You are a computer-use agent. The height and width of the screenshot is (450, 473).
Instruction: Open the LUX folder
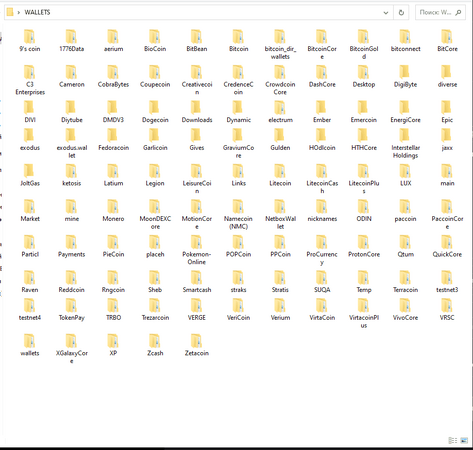point(405,175)
